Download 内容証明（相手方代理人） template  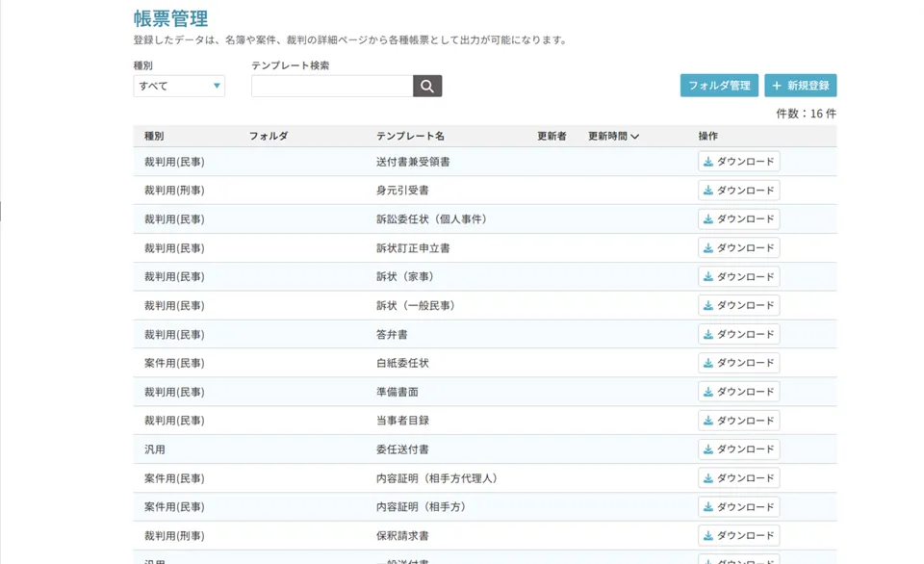pyautogui.click(x=739, y=478)
